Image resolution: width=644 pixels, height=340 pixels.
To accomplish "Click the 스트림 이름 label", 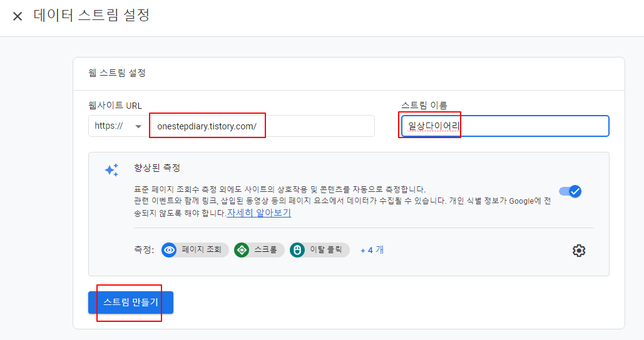I will 424,106.
